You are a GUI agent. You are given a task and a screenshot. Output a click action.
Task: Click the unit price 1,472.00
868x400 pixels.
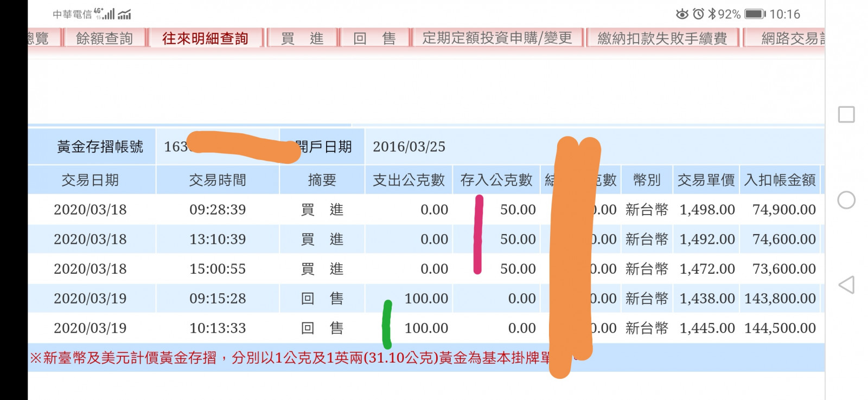coord(707,269)
